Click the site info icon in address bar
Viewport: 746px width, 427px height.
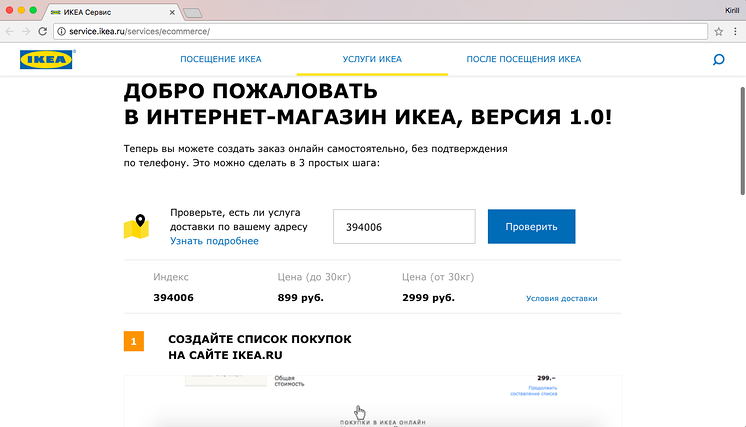coord(62,31)
